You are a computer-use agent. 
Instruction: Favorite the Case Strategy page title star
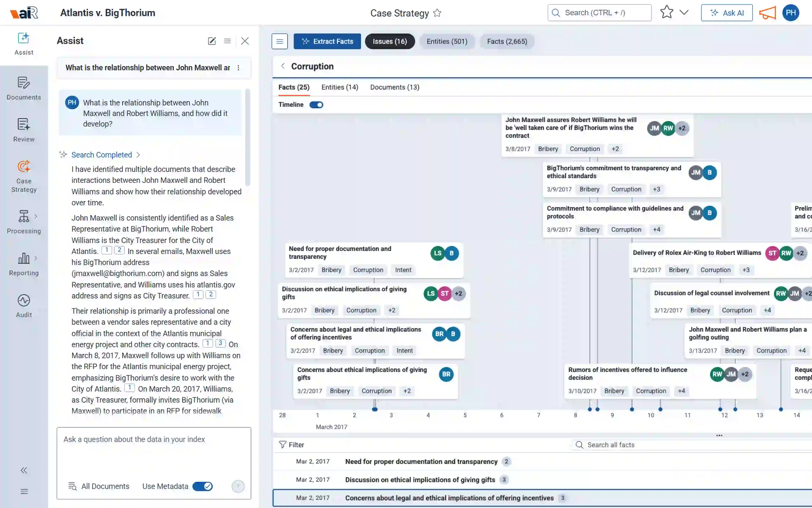point(437,13)
